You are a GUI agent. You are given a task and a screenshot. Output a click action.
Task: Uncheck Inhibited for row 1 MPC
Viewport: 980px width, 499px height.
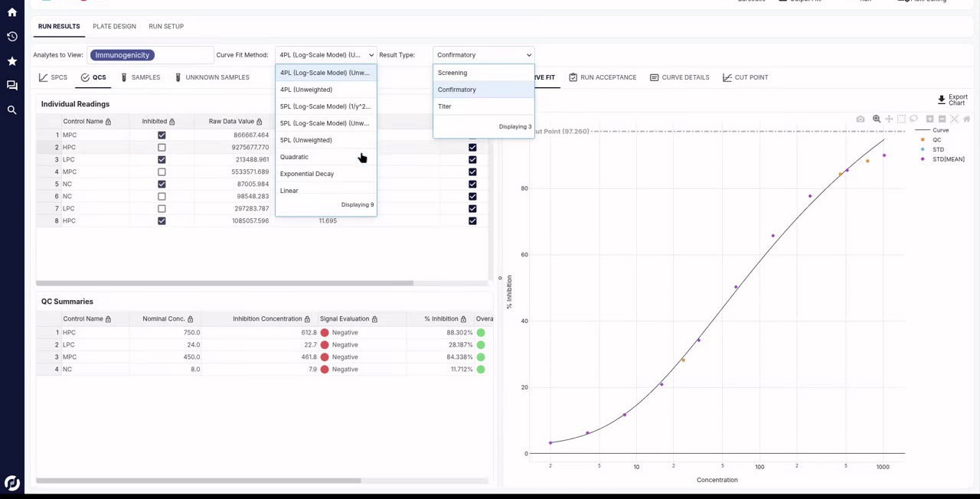pos(162,135)
